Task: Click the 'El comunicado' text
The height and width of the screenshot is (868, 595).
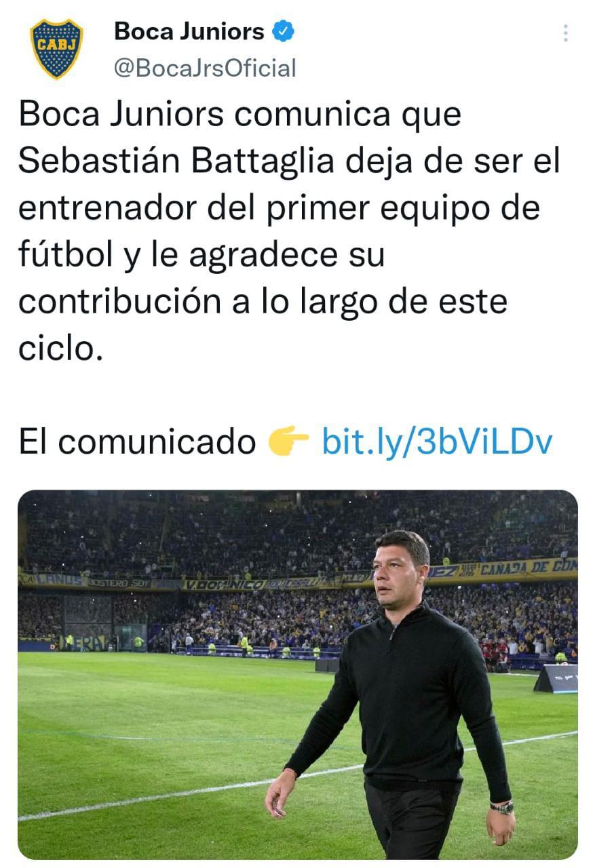Action: tap(136, 442)
